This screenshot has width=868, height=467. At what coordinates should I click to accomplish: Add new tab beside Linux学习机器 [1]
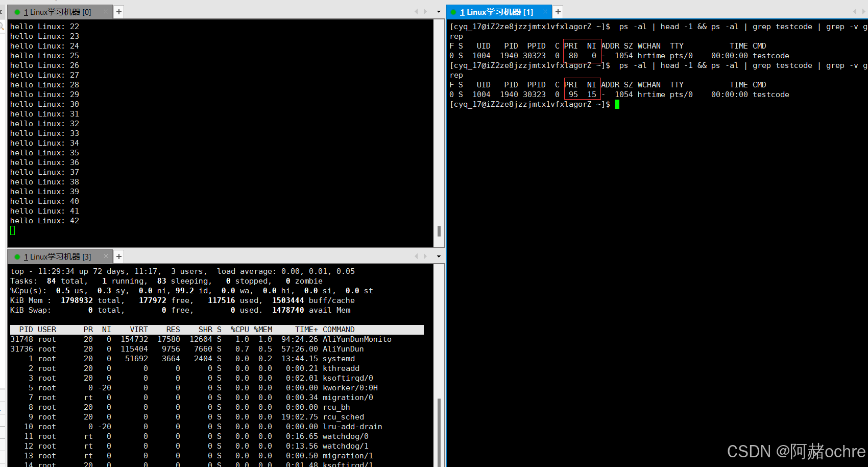click(558, 12)
